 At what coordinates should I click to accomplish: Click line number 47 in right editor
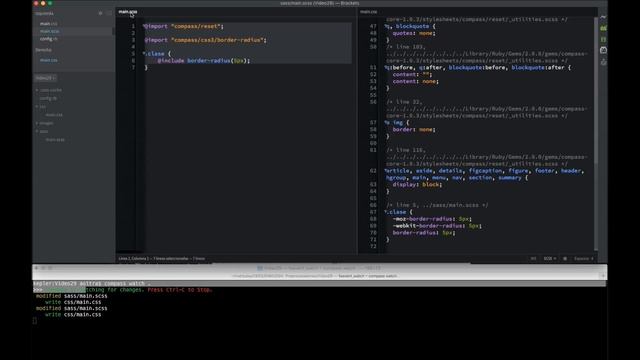point(373,26)
